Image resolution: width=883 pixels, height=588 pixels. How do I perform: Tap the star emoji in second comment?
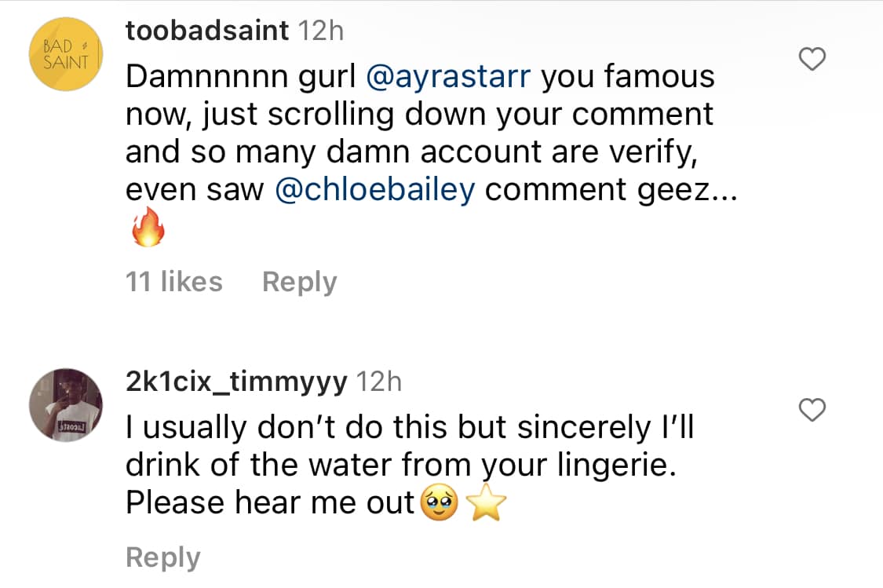tap(487, 504)
